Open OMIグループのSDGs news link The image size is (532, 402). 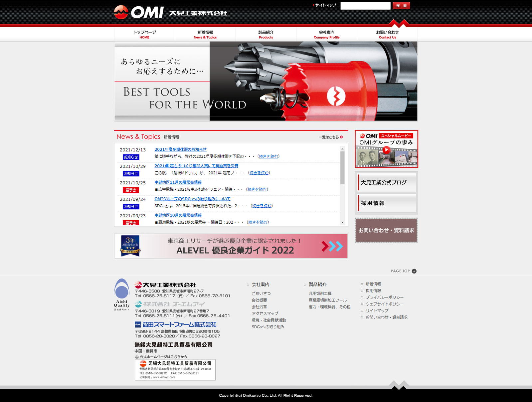pyautogui.click(x=192, y=199)
